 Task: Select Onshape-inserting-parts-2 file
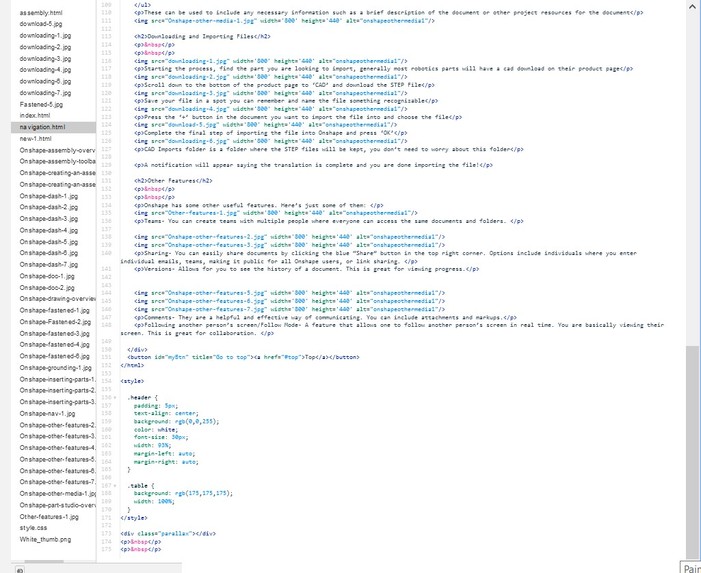point(57,391)
